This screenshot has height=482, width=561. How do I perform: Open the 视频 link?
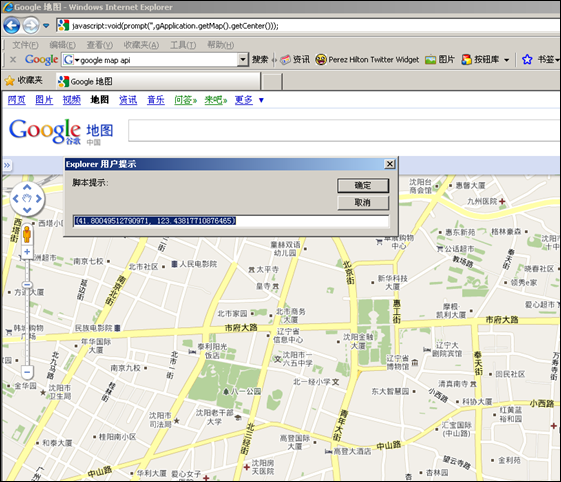(x=72, y=100)
